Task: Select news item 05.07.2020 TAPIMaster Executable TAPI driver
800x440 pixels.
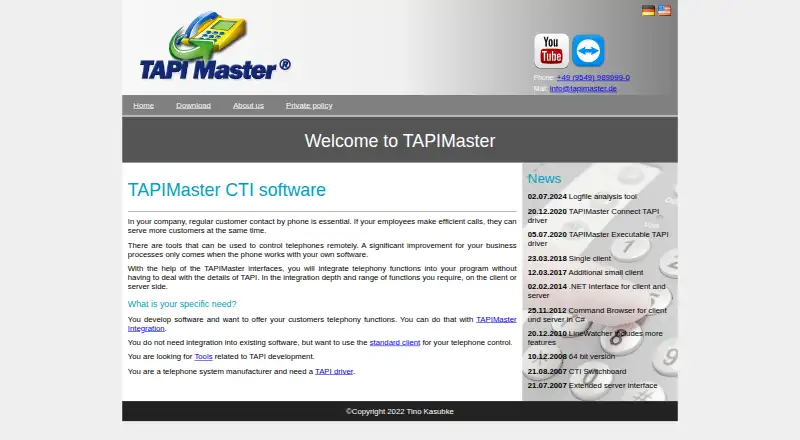Action: click(x=598, y=239)
